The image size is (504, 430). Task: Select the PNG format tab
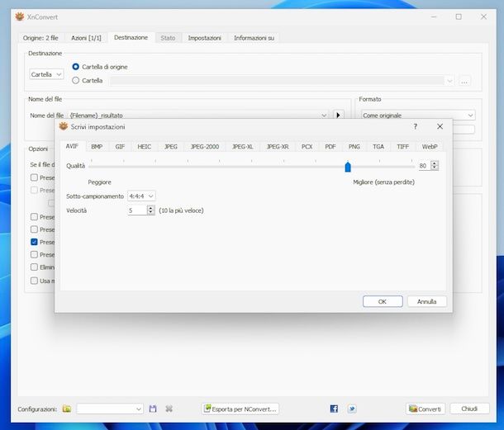354,146
